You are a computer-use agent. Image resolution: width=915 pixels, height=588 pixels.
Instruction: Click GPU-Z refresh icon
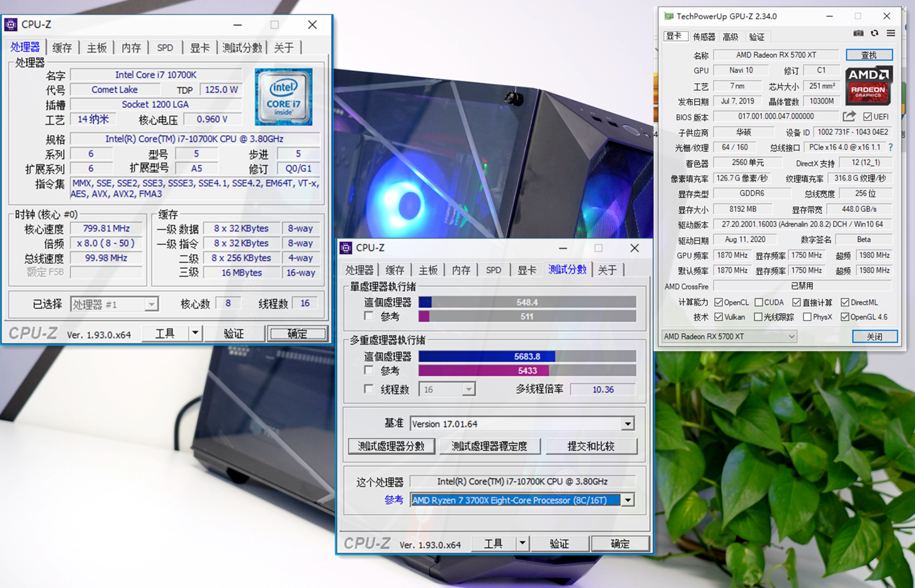pos(875,33)
